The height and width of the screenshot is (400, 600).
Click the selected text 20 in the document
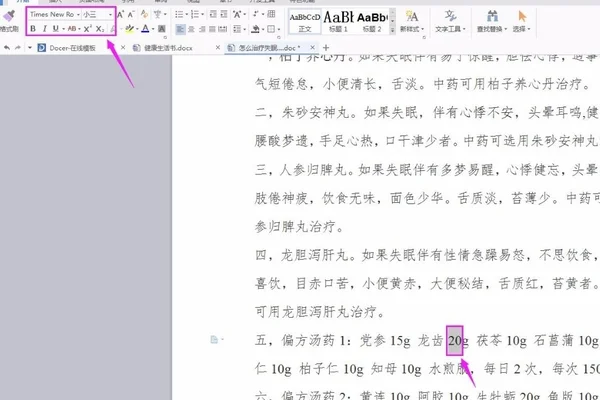455,340
